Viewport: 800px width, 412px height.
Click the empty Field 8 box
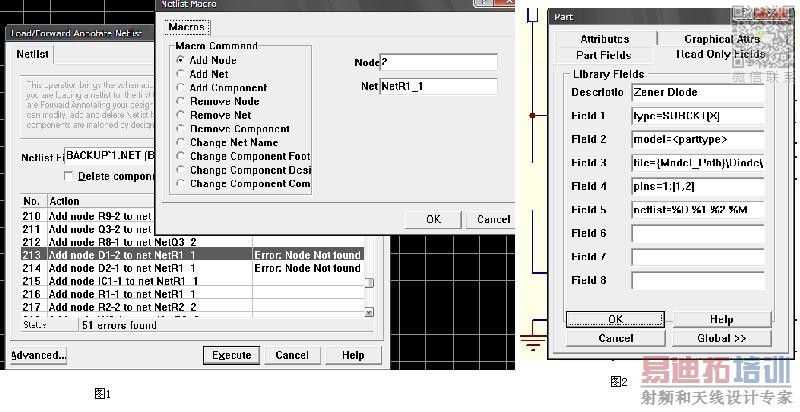point(697,280)
